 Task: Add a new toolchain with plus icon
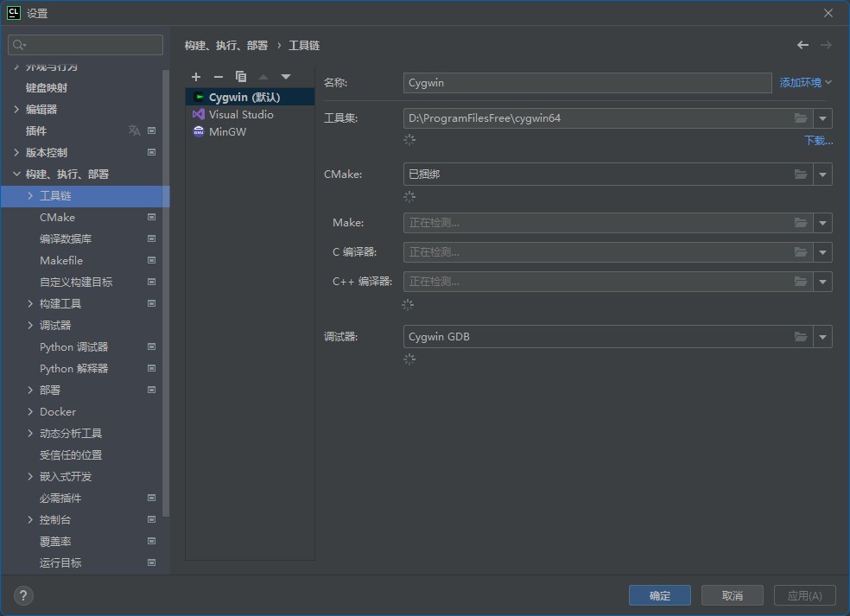click(196, 77)
